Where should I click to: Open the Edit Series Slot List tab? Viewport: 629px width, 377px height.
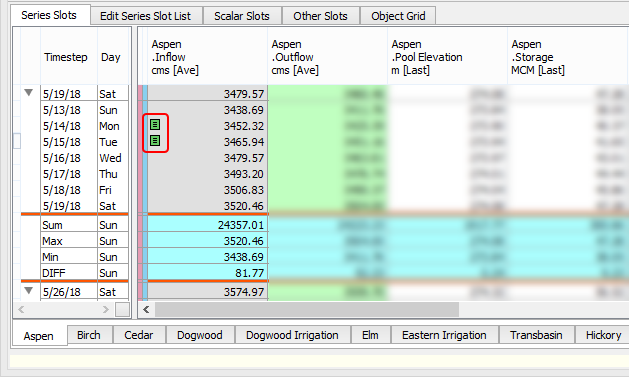point(145,16)
